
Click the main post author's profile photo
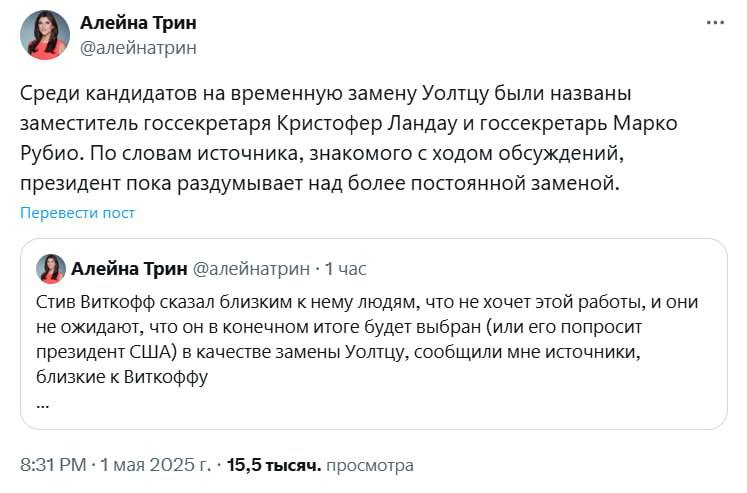coord(44,35)
